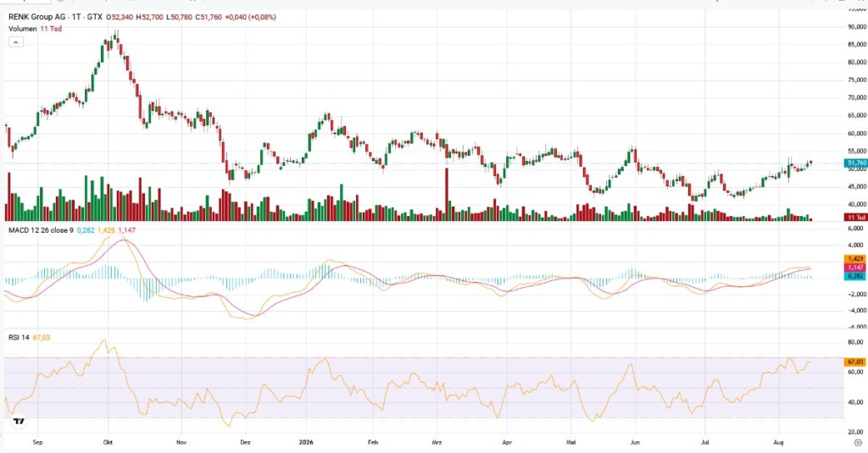Click the +0,040 (+0,08%) change value

tap(250, 17)
